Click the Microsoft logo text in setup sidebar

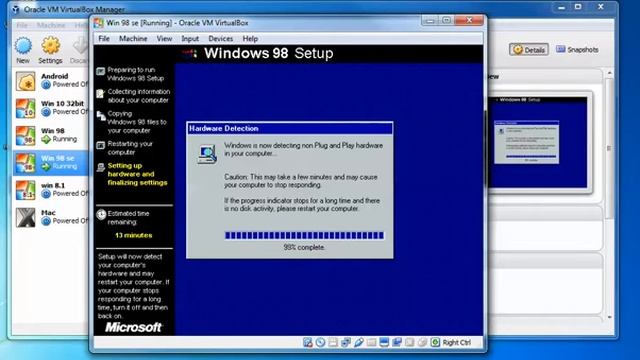point(133,327)
